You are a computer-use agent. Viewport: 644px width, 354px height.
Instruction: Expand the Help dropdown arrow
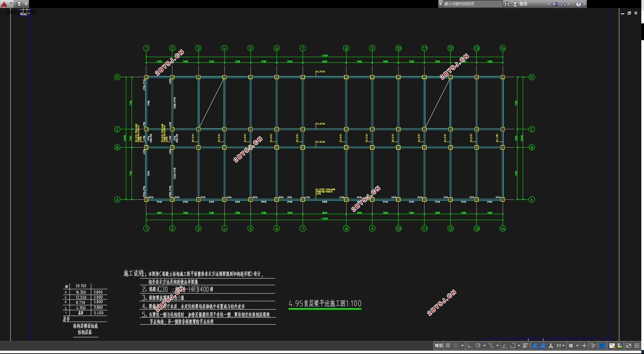[584, 4]
